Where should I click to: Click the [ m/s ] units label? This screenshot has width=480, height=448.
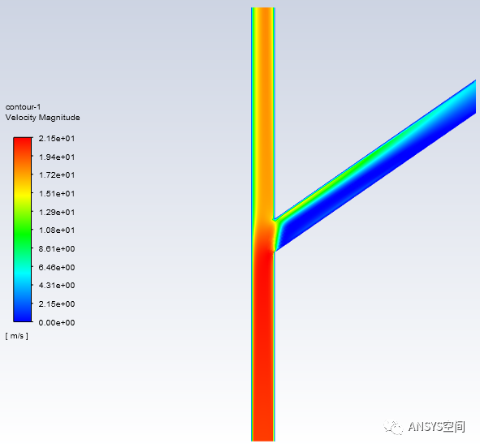(17, 336)
